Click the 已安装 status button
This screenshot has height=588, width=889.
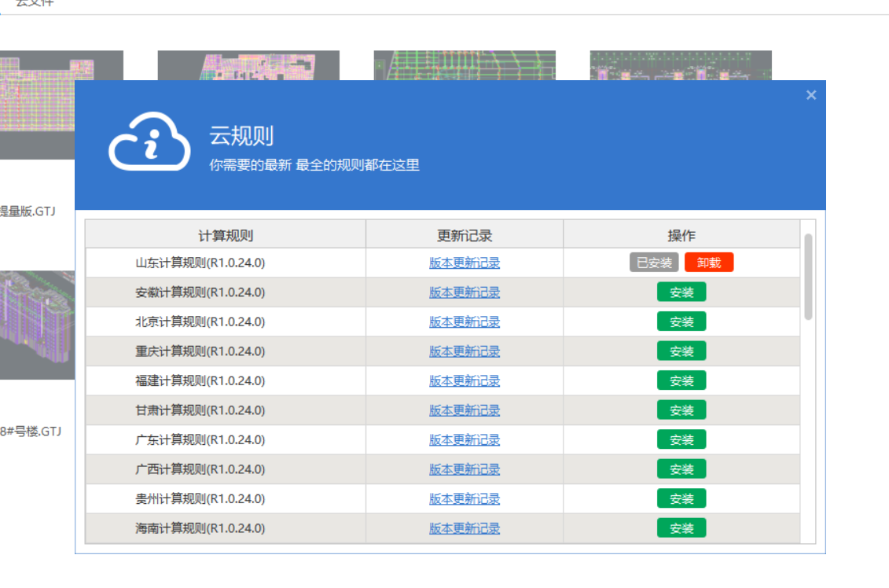click(x=654, y=263)
